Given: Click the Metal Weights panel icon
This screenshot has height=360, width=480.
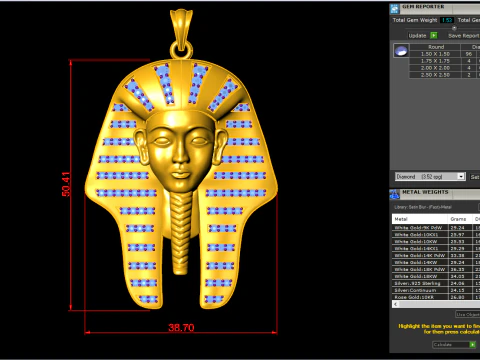Looking at the screenshot, I should pyautogui.click(x=395, y=194).
